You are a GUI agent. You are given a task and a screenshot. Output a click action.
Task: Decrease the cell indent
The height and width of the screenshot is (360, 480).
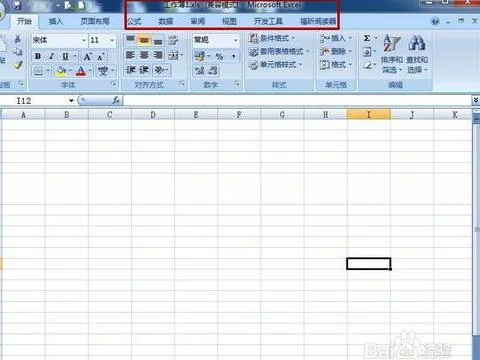(x=130, y=70)
